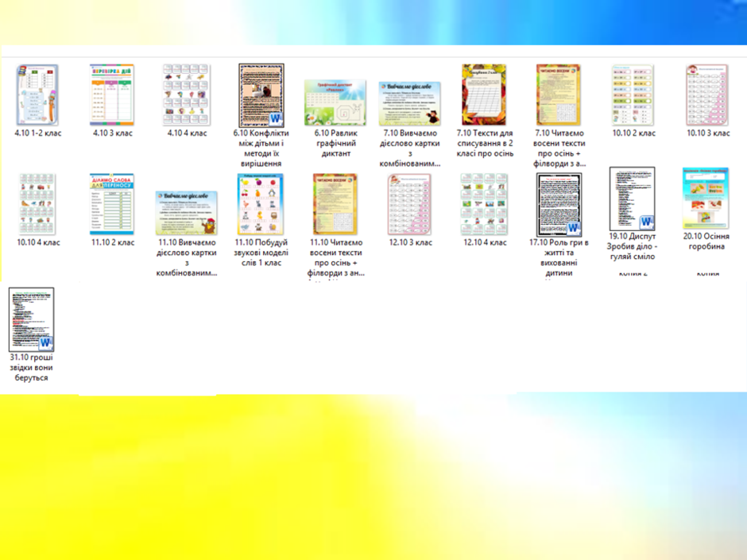The image size is (747, 560).
Task: Select Word file '31.10 гроші звідки вони беруться'
Action: [x=32, y=319]
